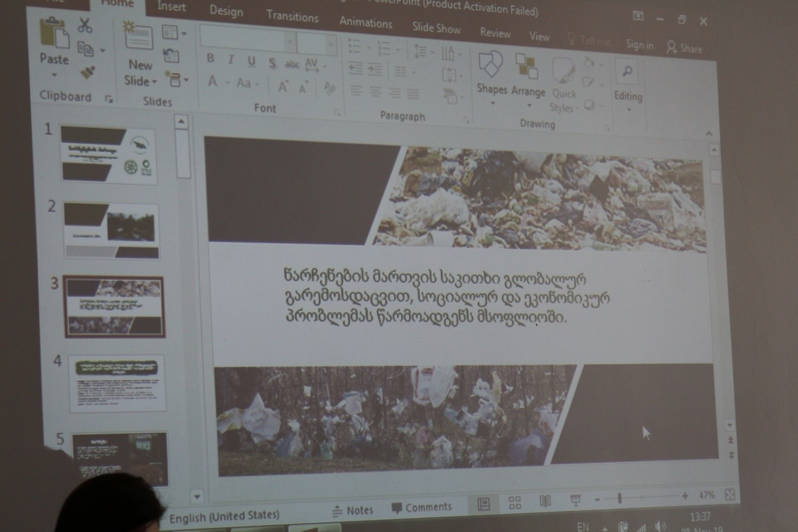Convert text to SmartArt graphic
Image resolution: width=798 pixels, height=532 pixels.
(x=450, y=97)
